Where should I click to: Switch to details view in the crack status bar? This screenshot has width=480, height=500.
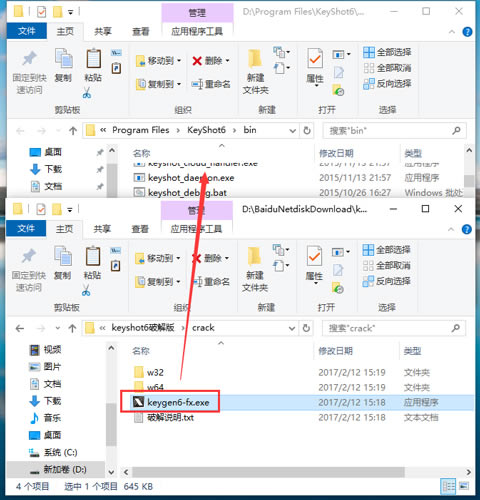448,486
